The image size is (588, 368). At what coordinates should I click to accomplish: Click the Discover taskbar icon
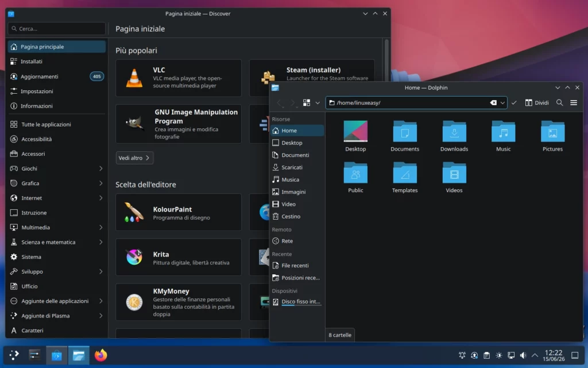tap(57, 355)
